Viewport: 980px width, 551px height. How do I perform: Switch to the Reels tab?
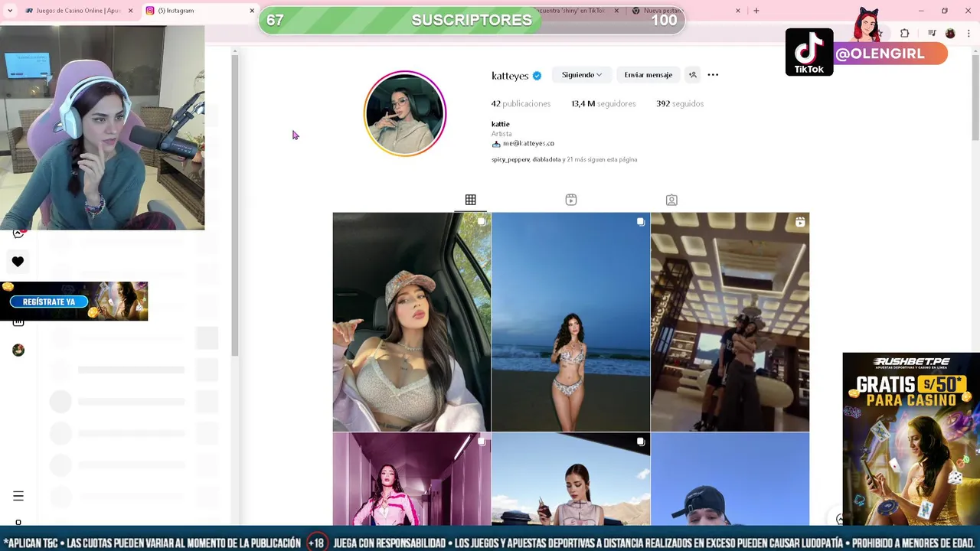(x=571, y=200)
